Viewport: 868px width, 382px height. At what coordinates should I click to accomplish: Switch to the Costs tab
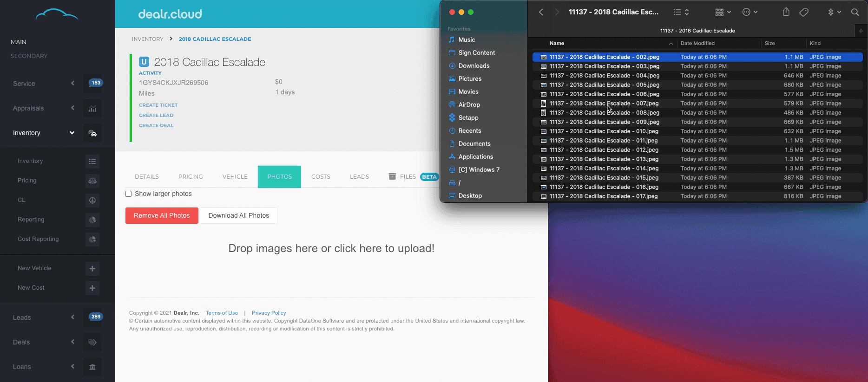(x=321, y=177)
